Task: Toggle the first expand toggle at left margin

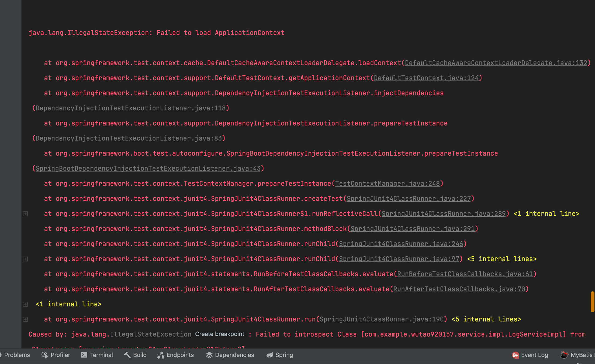Action: pyautogui.click(x=26, y=214)
